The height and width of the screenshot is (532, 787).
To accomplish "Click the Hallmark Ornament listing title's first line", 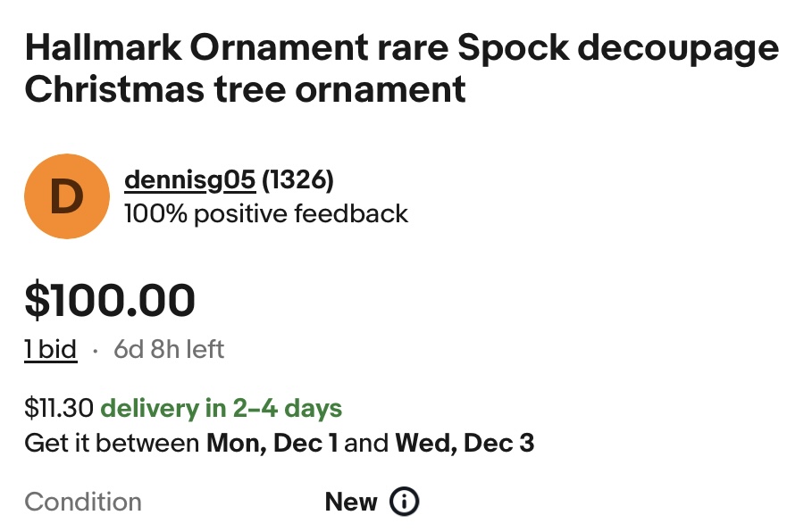I will (401, 47).
